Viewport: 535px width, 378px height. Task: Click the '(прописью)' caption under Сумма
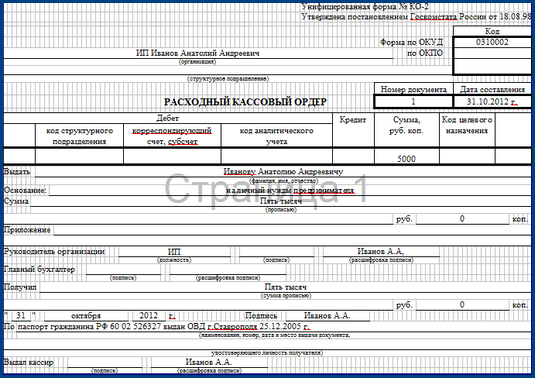281,210
